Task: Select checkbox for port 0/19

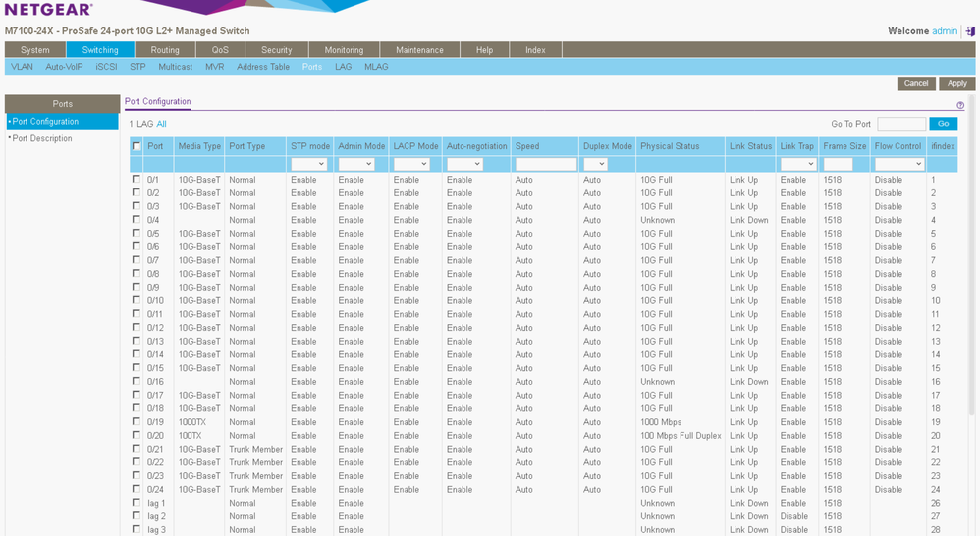Action: point(136,421)
